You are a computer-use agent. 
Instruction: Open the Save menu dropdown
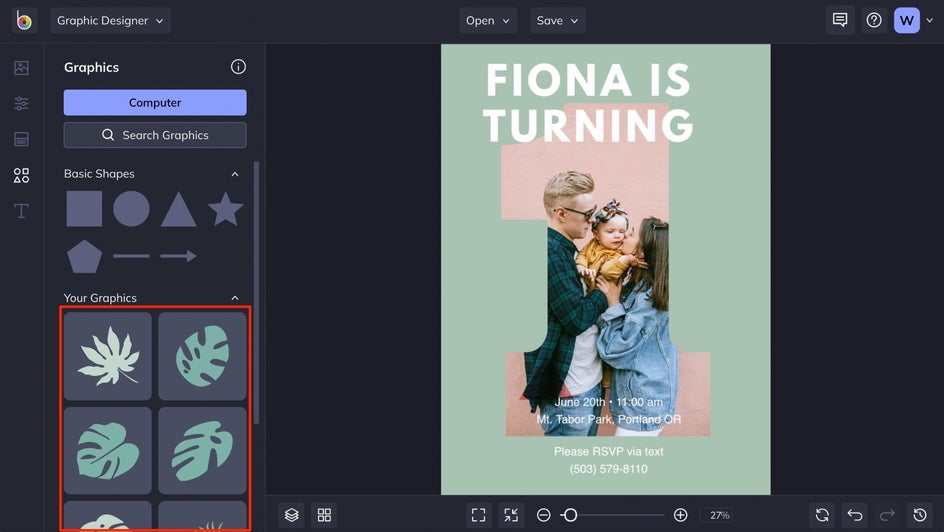pyautogui.click(x=557, y=20)
